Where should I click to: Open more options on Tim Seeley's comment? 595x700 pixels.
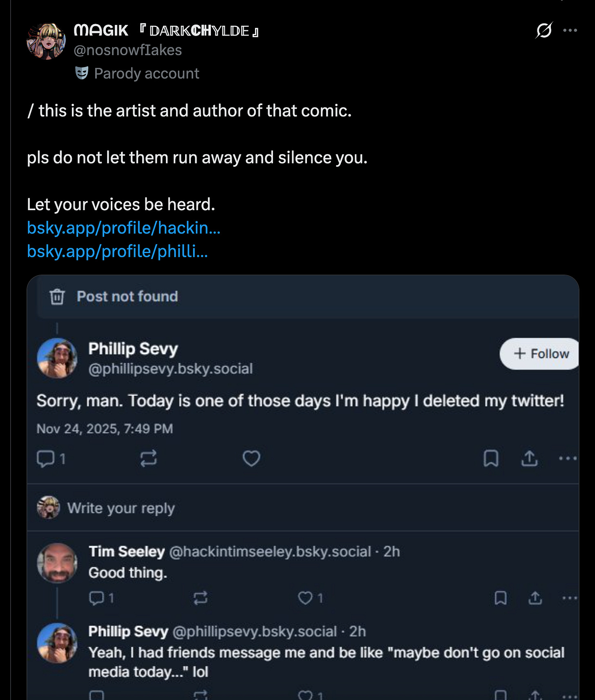(569, 598)
